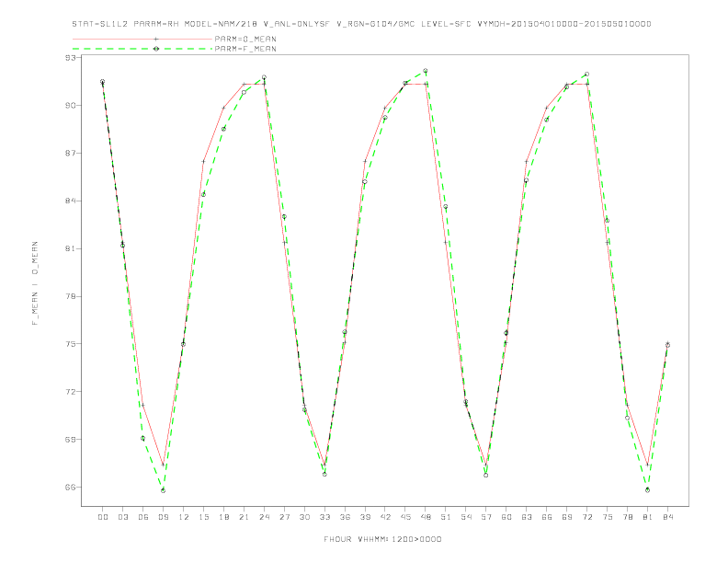728x563 pixels.
Task: Click x-axis forecast hour label 15
Action: point(204,517)
